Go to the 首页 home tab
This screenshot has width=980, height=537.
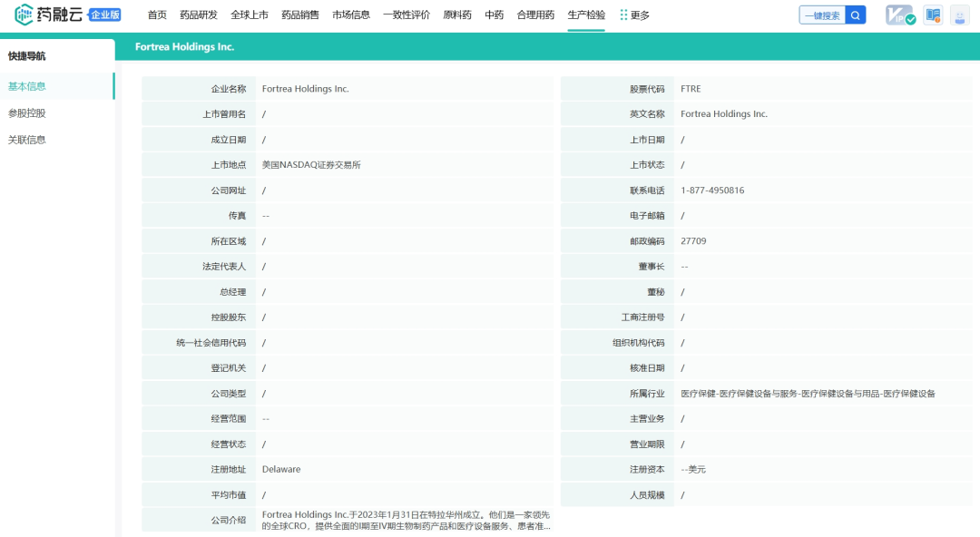(157, 15)
